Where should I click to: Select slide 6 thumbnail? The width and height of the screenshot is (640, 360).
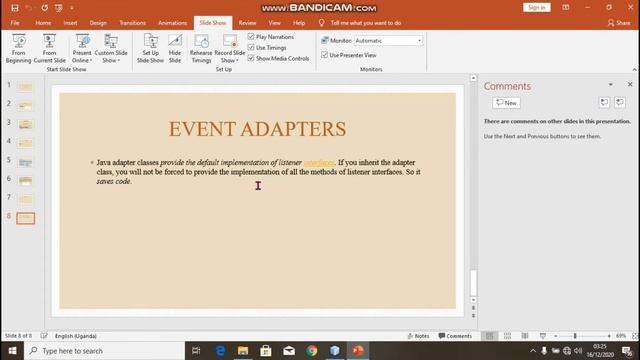pyautogui.click(x=25, y=180)
